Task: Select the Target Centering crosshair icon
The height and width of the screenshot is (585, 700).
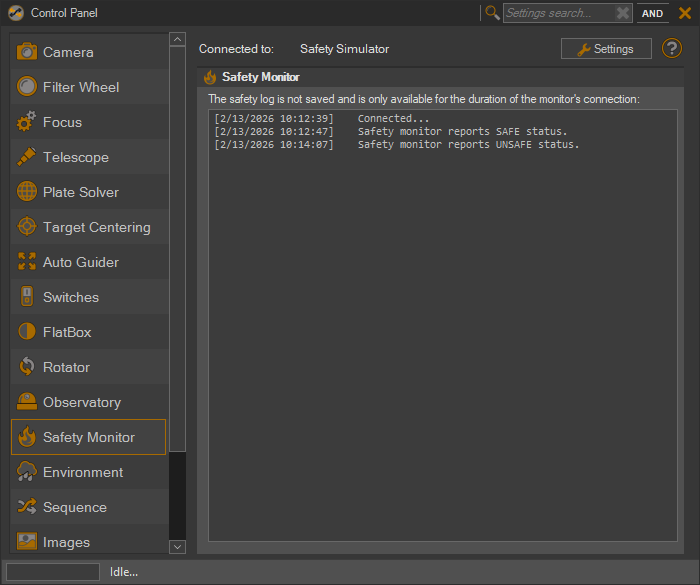Action: point(27,226)
